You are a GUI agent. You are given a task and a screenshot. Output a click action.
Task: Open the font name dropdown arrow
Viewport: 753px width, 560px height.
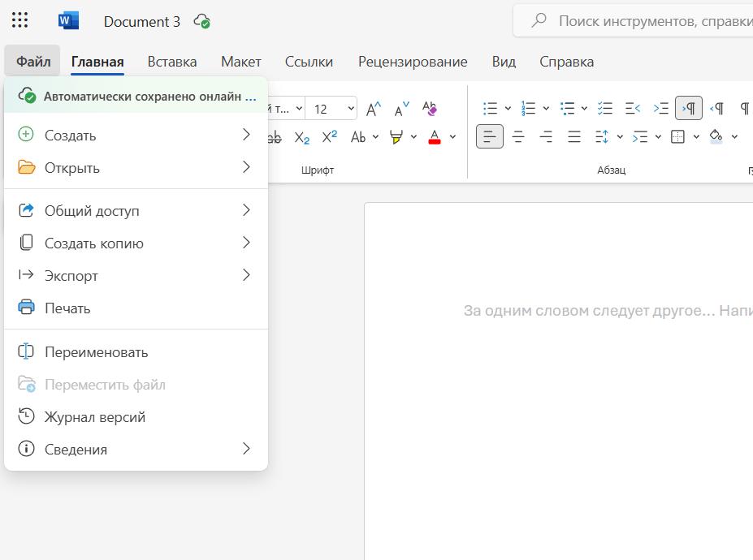(x=299, y=109)
